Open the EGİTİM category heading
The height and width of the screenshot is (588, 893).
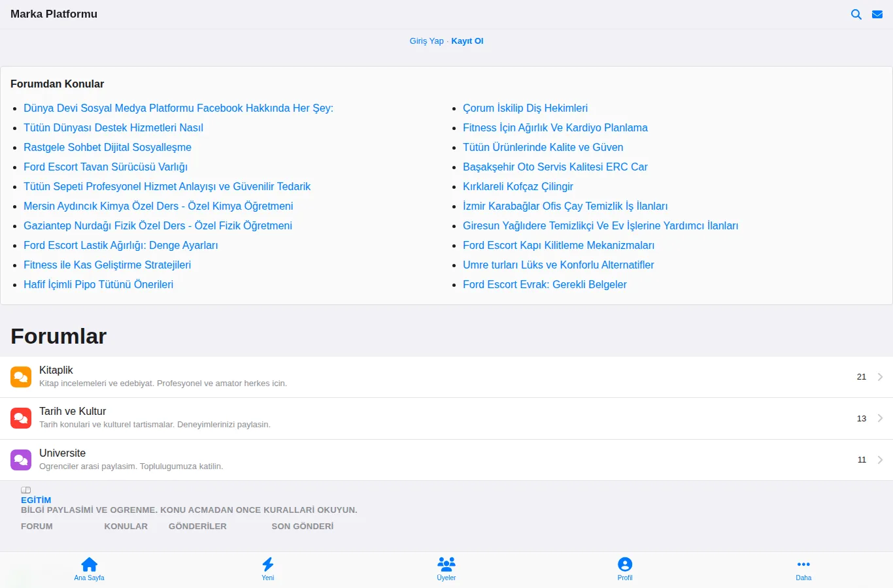click(x=36, y=500)
